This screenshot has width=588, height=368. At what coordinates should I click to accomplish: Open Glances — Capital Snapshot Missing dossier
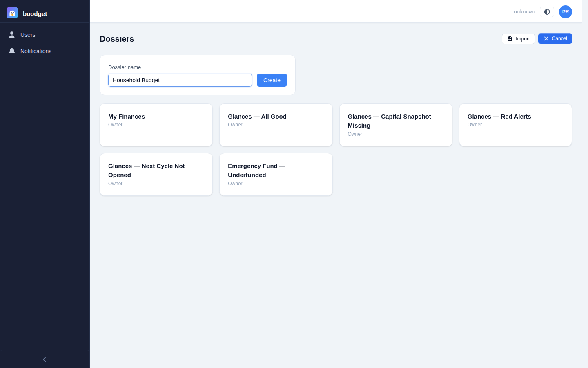click(x=396, y=125)
